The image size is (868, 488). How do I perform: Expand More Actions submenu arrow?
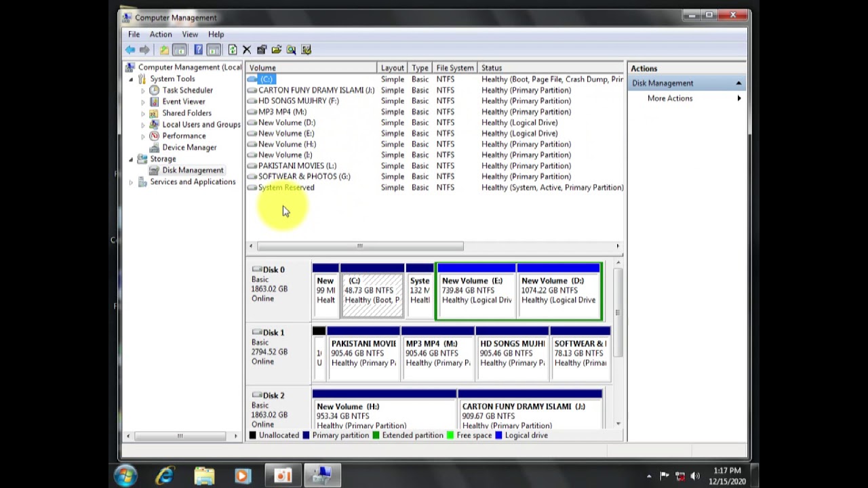pos(739,98)
